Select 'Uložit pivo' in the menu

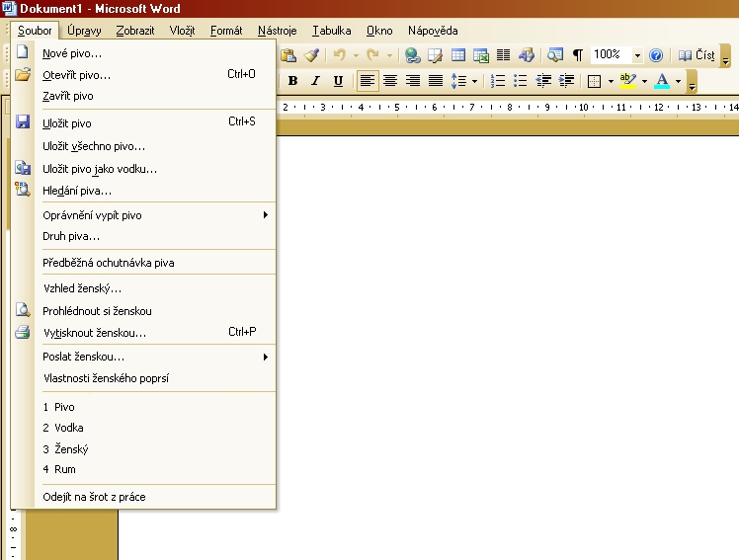click(x=67, y=123)
